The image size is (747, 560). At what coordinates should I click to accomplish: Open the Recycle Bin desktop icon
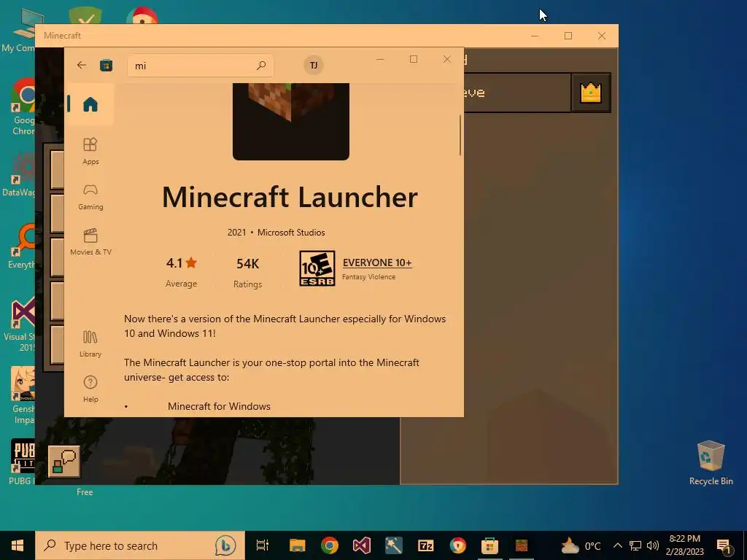pos(711,462)
